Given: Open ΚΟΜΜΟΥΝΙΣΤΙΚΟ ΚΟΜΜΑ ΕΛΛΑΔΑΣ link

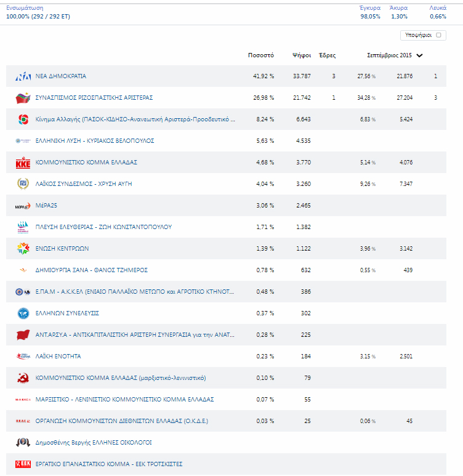Looking at the screenshot, I should click(86, 163).
